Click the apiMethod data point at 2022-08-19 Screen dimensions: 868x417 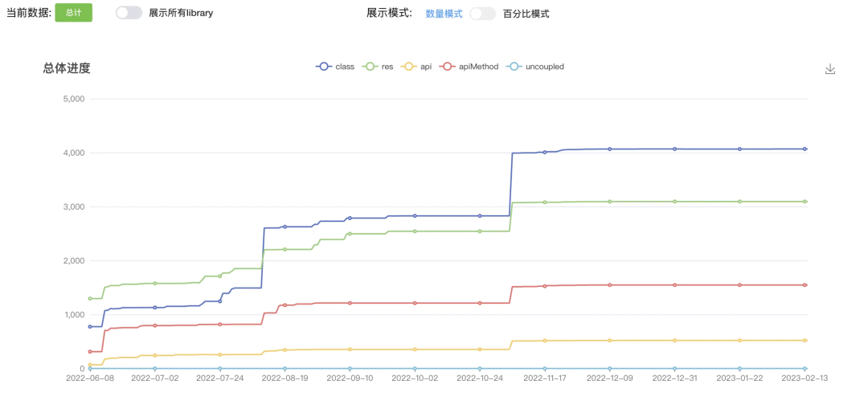(x=285, y=305)
